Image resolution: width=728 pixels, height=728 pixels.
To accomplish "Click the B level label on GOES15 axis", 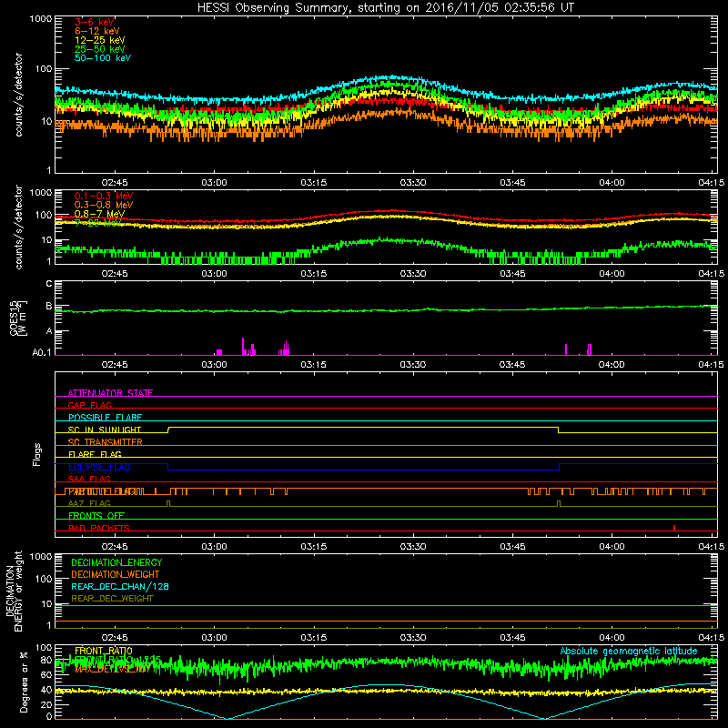I will pos(49,306).
